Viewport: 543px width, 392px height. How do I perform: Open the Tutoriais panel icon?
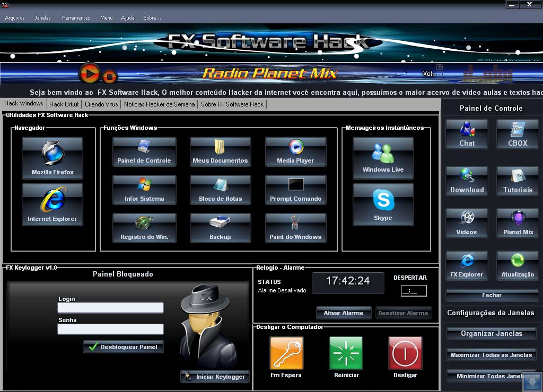click(x=517, y=180)
